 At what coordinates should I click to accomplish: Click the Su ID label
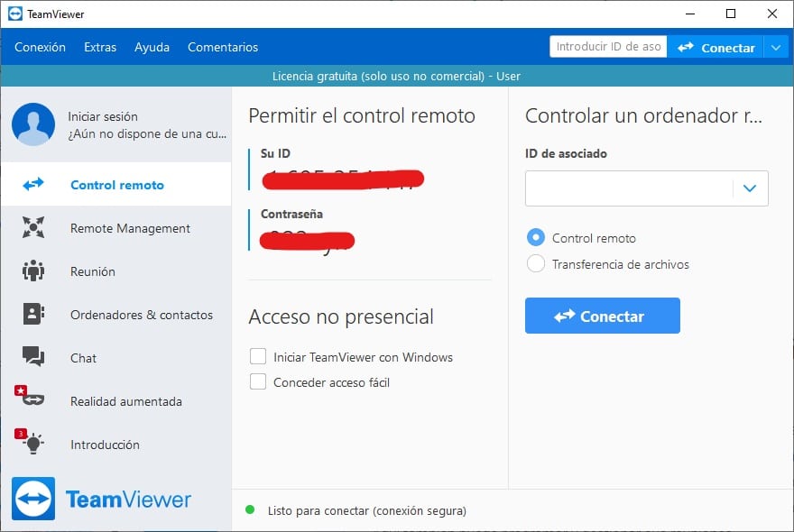275,153
